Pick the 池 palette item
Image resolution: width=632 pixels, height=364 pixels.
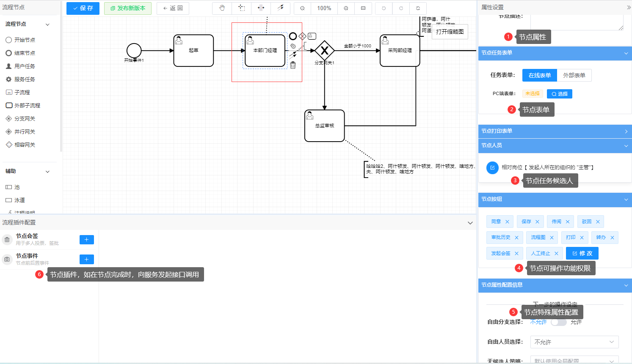13,187
